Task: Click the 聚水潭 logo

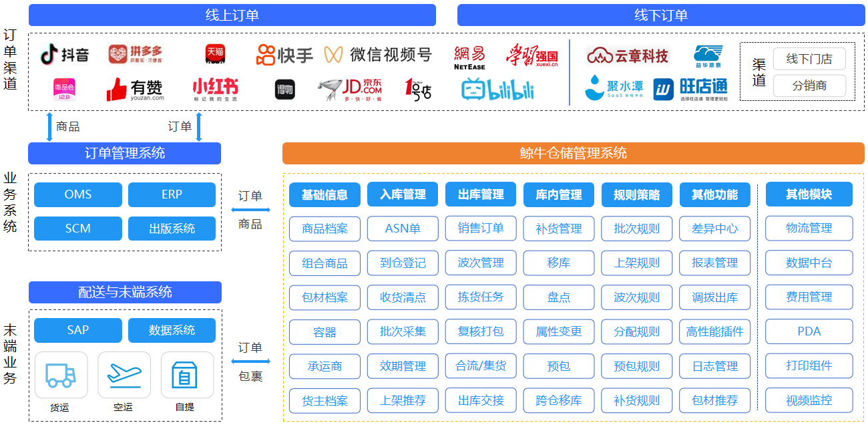Action: coord(613,88)
